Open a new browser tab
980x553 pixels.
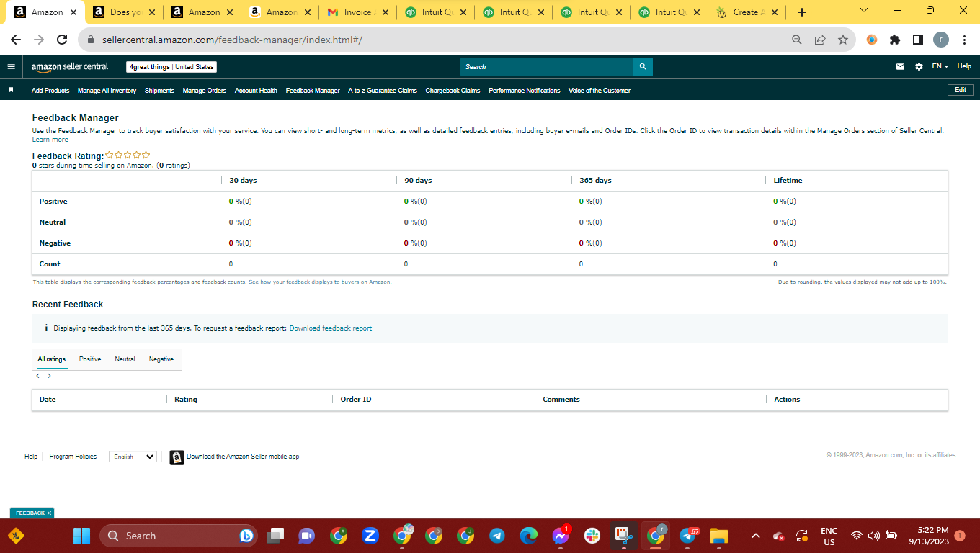click(802, 12)
